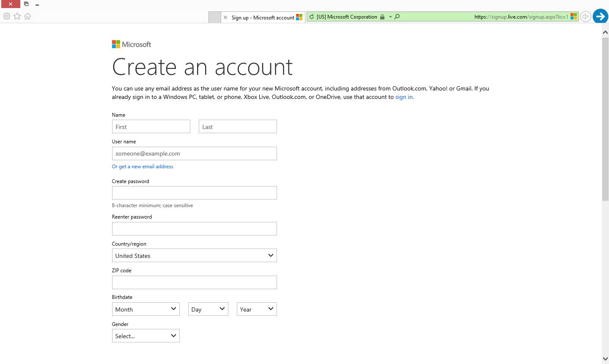Focus the ZIP code field

coord(195,282)
